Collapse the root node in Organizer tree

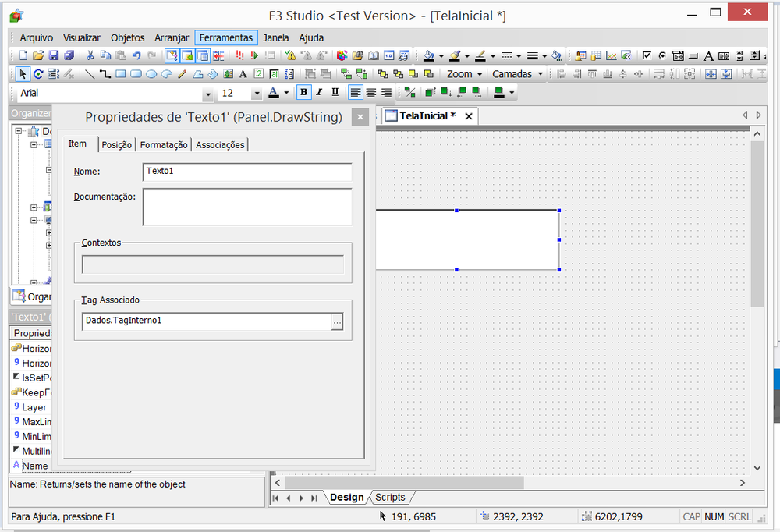(19, 131)
